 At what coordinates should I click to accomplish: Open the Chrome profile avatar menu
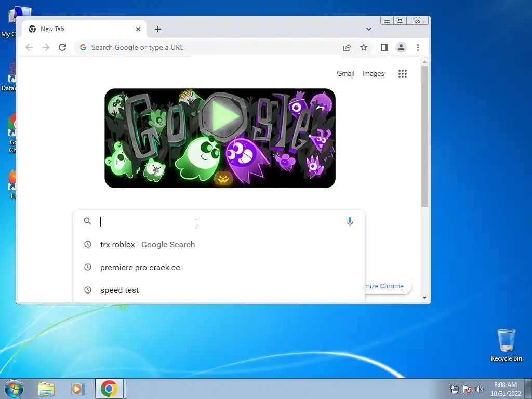[x=401, y=47]
